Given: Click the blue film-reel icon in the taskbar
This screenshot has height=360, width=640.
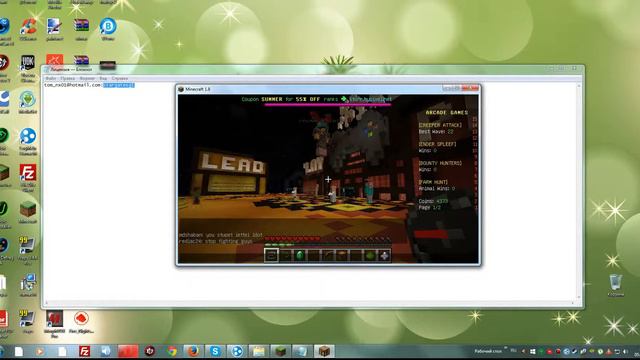Looking at the screenshot, I should click(237, 351).
